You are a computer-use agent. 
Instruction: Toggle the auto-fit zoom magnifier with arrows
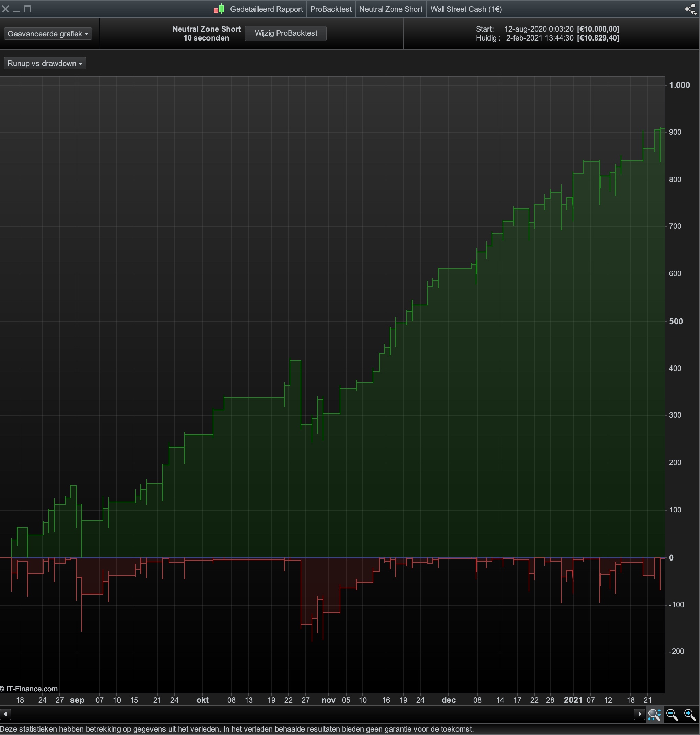coord(654,714)
